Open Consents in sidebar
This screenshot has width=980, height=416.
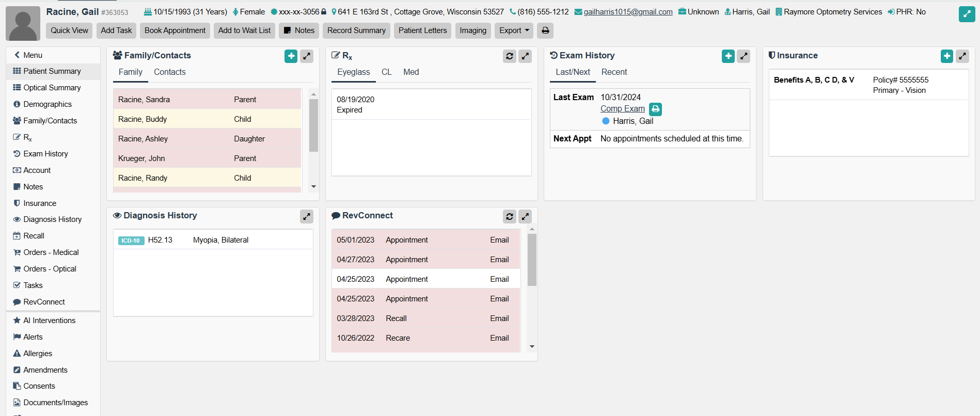[53, 386]
